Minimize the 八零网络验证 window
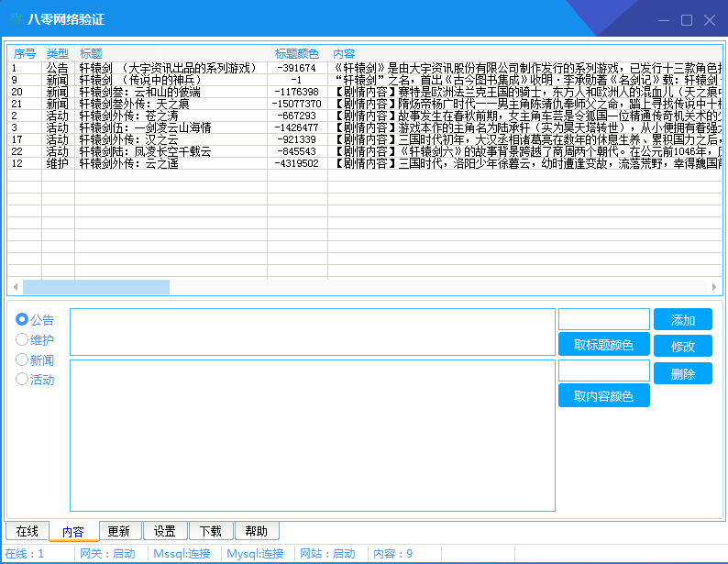 pos(664,20)
